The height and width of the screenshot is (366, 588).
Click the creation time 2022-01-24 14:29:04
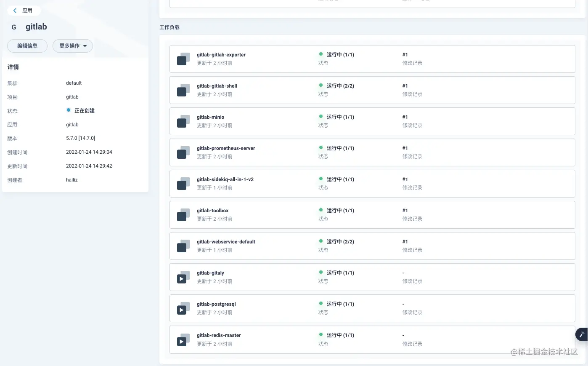click(x=89, y=152)
